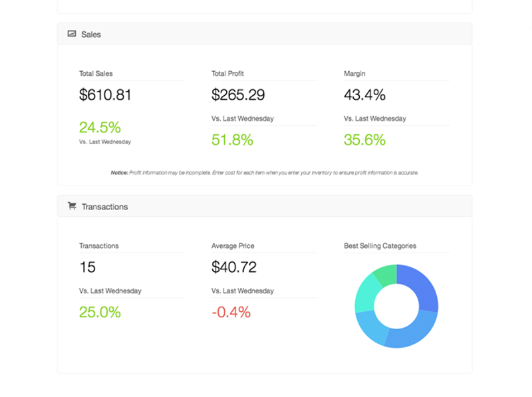Click the profit information Notice text
The height and width of the screenshot is (397, 532).
click(x=265, y=172)
